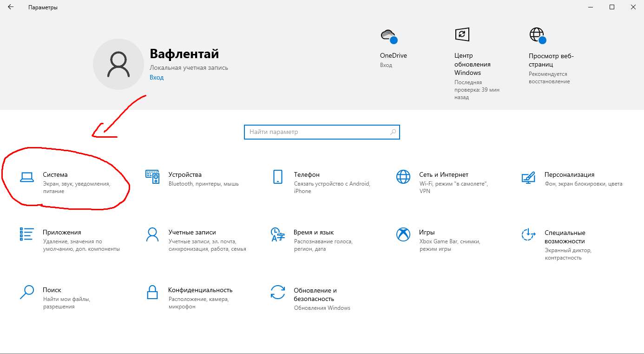The width and height of the screenshot is (644, 354).
Task: Select the Телефон phone icon
Action: pyautogui.click(x=278, y=177)
